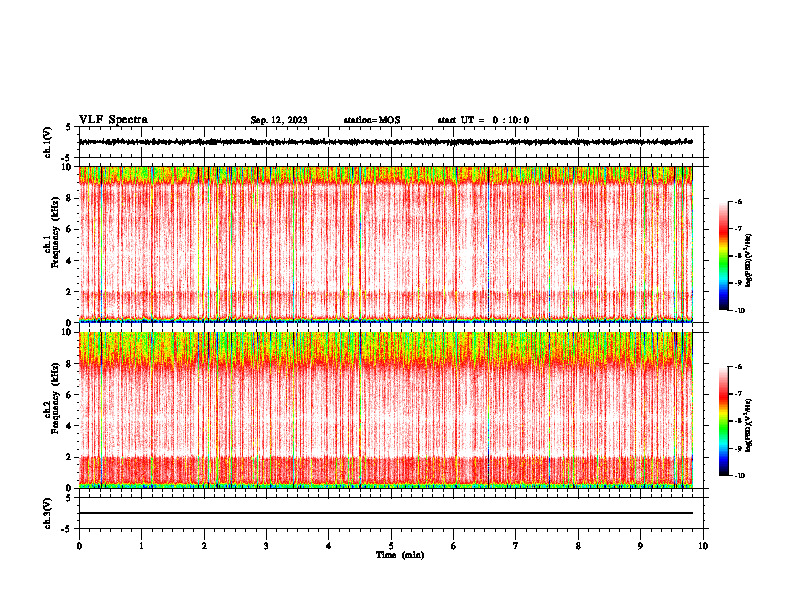
Task: Click time axis tick label "9"
Action: click(x=640, y=546)
